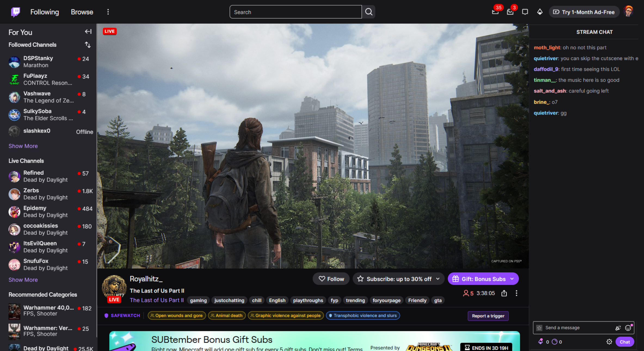Viewport: 644px width, 351px height.
Task: Follow the Royalhitz_ channel
Action: tap(331, 279)
